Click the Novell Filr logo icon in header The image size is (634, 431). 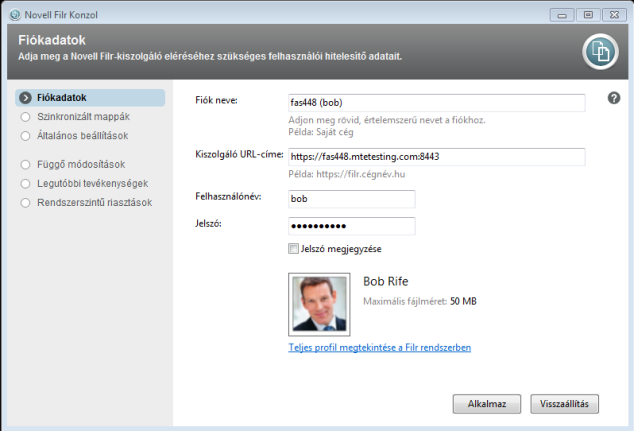[602, 54]
